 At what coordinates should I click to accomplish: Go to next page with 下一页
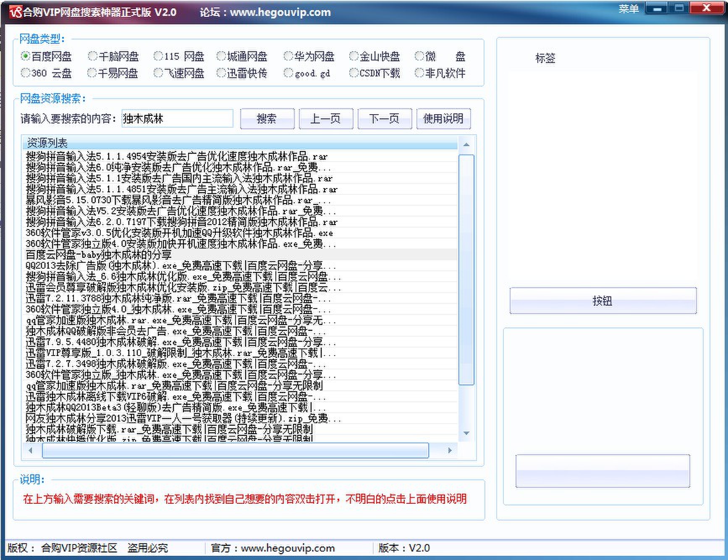385,118
